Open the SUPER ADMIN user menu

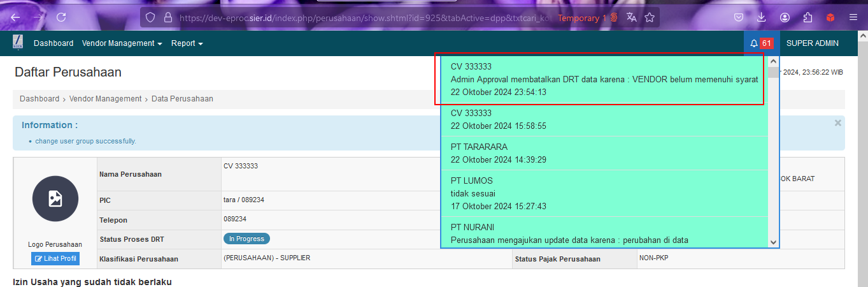coord(813,43)
